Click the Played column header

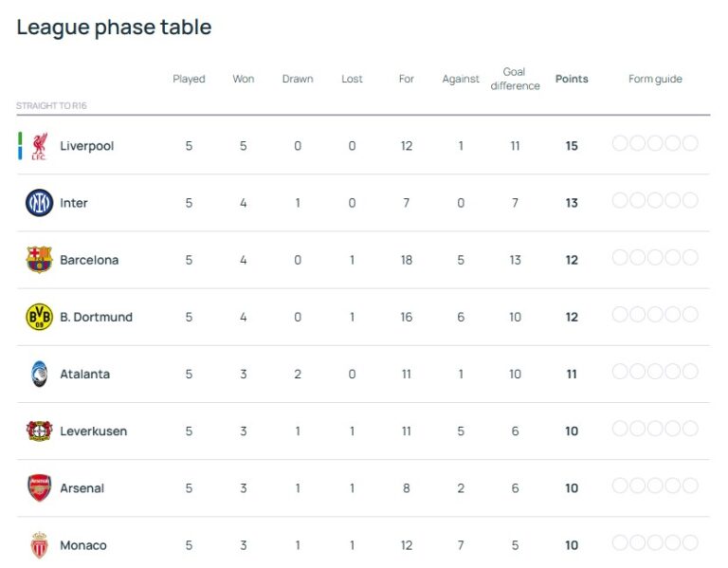[x=189, y=79]
